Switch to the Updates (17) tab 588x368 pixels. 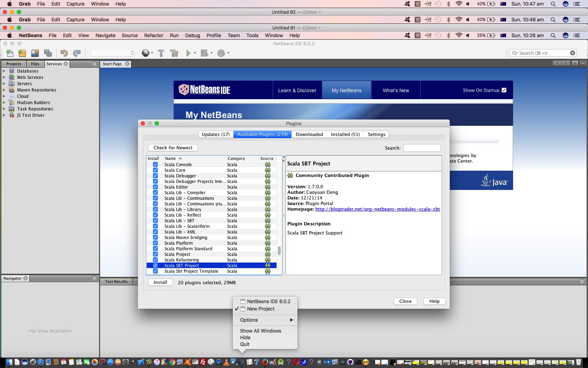click(x=216, y=134)
